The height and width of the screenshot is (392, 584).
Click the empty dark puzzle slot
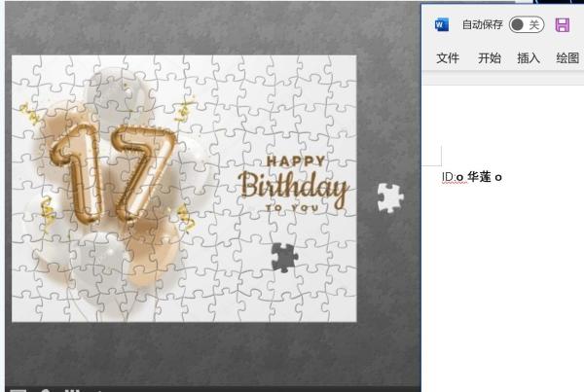[x=284, y=258]
